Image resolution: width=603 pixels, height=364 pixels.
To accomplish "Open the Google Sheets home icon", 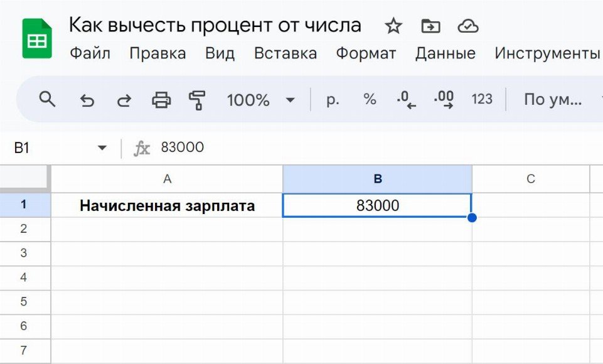I will [37, 38].
